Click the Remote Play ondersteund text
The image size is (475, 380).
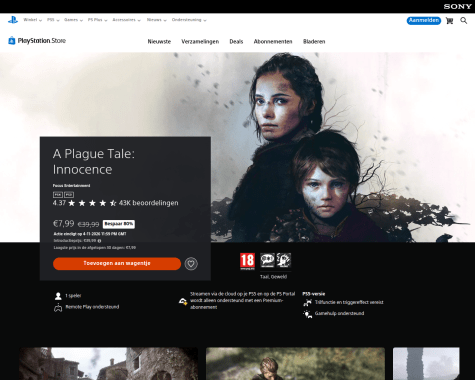click(92, 307)
